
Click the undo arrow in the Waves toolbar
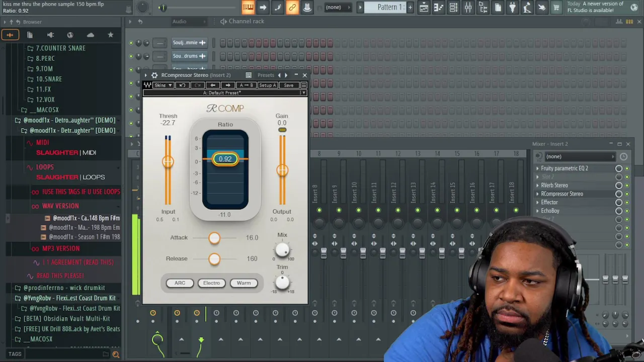[x=182, y=85]
